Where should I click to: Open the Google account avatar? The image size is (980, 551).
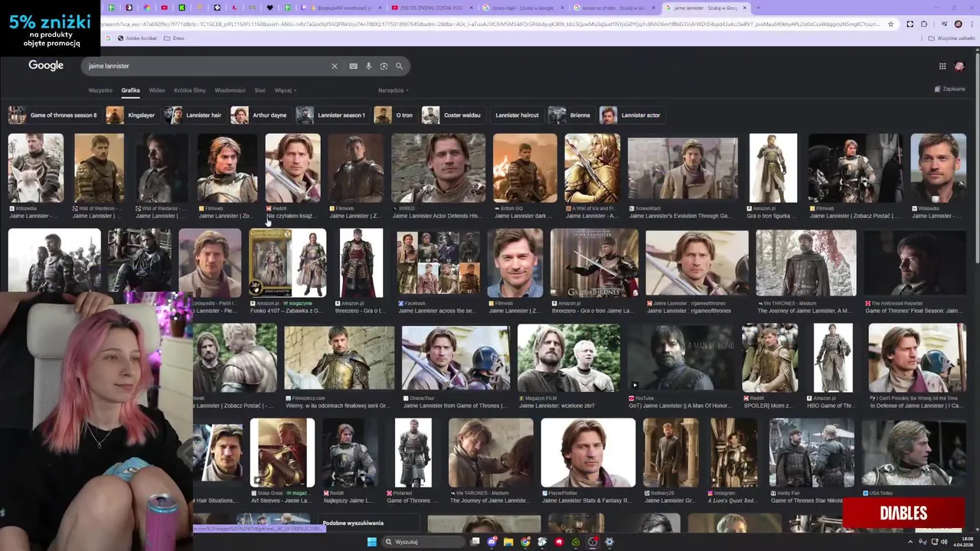point(959,67)
